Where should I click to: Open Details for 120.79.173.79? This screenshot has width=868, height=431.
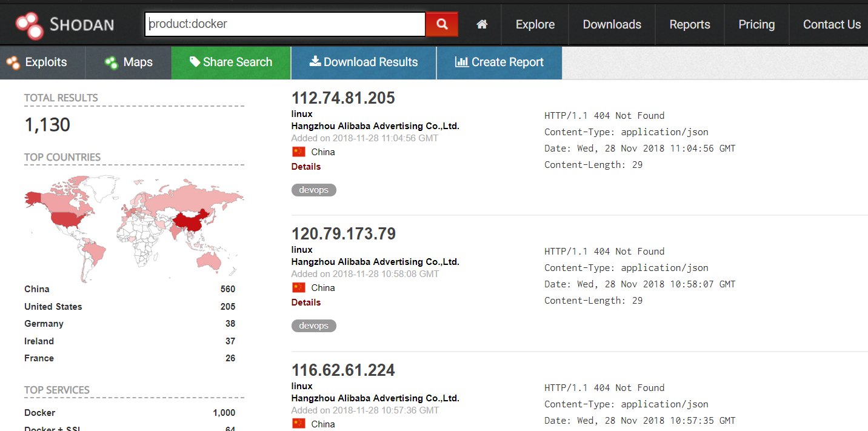306,302
